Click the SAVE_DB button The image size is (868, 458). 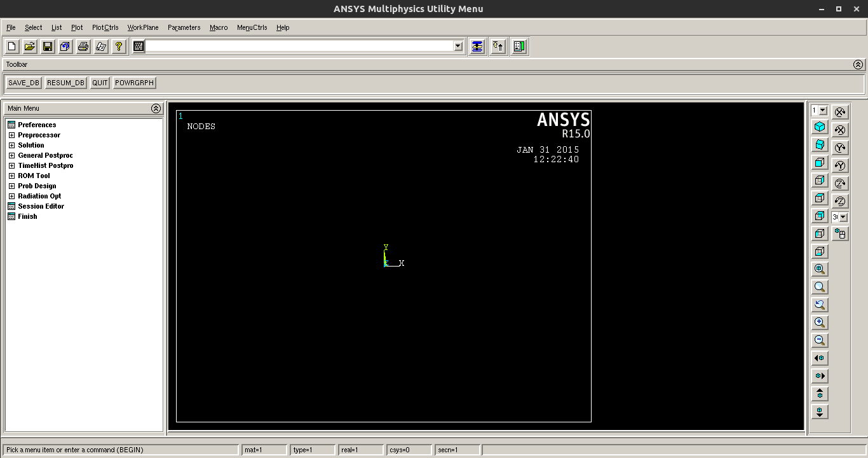pyautogui.click(x=24, y=83)
